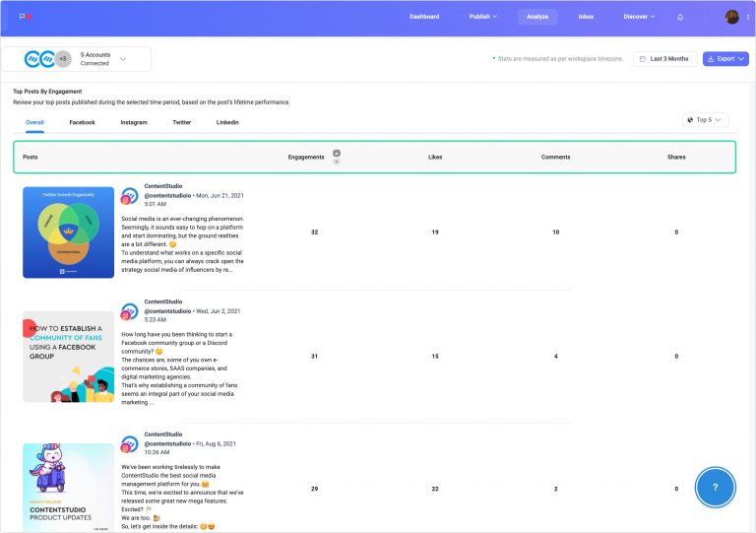Click likes value 15

tap(435, 357)
